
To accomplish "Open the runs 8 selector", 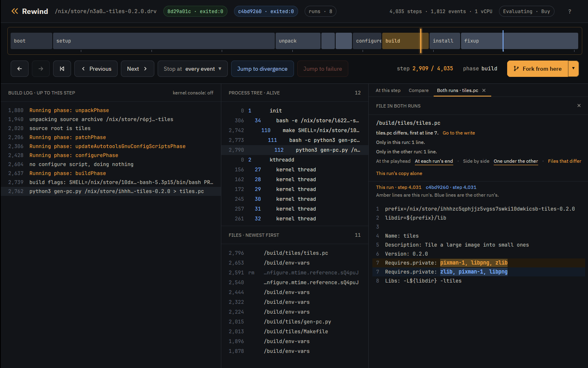I will tap(321, 11).
